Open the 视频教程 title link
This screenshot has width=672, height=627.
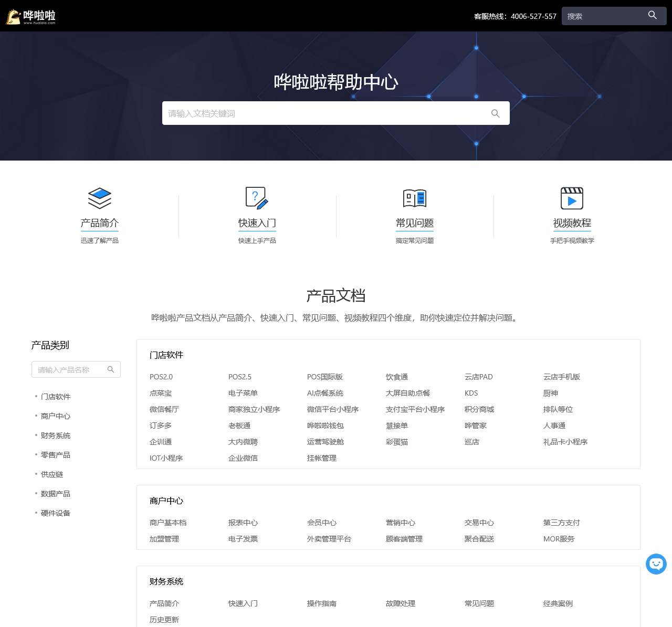pos(572,223)
